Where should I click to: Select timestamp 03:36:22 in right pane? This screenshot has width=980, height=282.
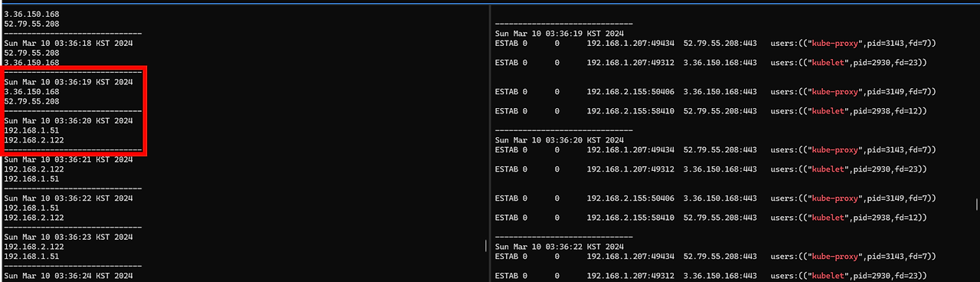click(x=560, y=247)
